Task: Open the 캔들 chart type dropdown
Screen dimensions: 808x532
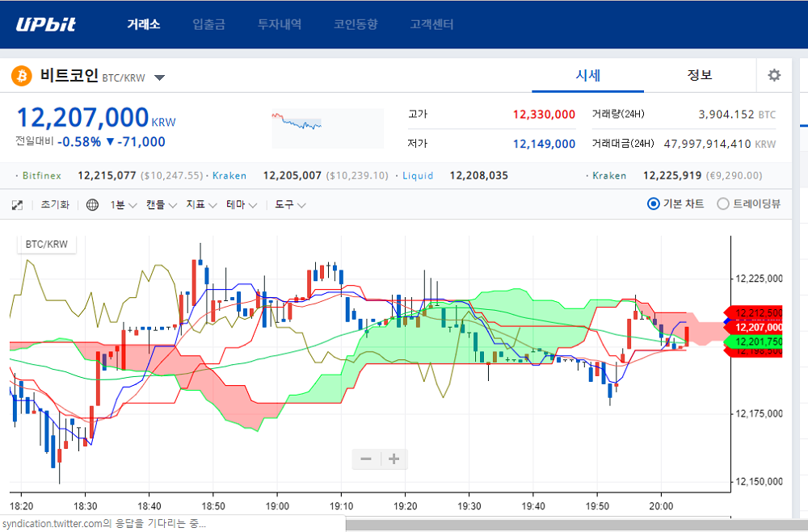Action: [162, 205]
